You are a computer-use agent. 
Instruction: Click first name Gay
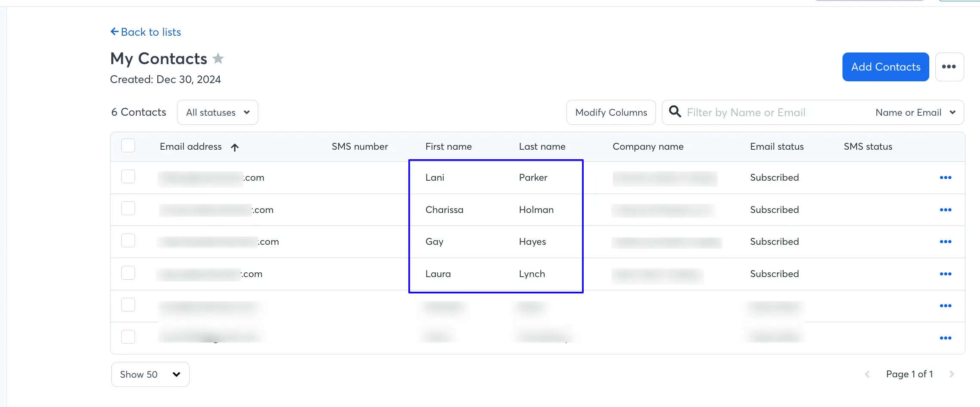[434, 241]
